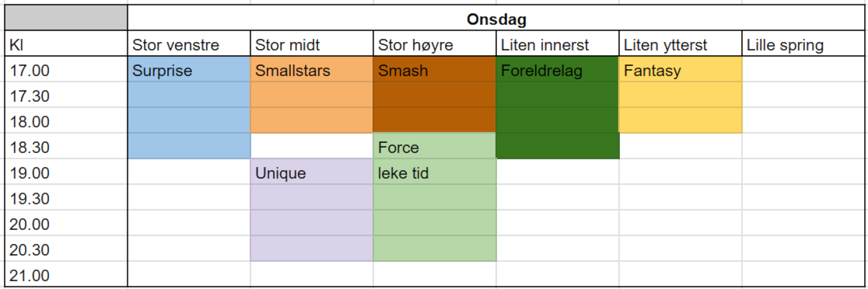Select the Lille spring column header
868x289 pixels.
coord(803,44)
